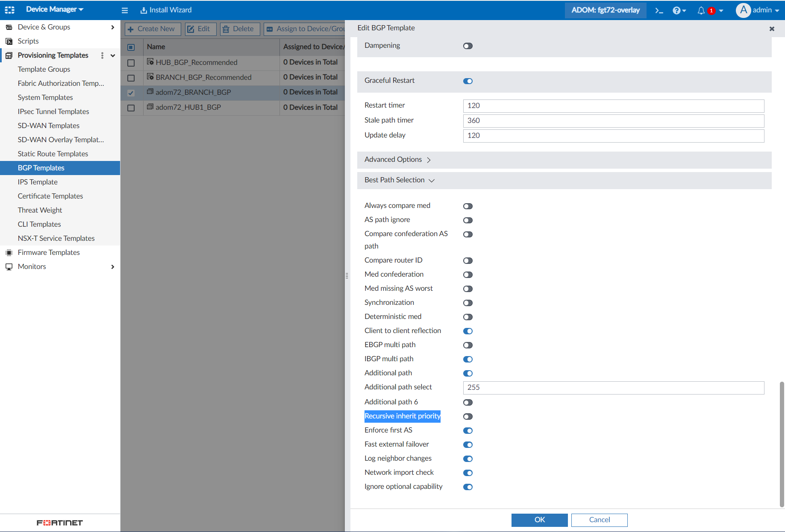Open the admin user dropdown

[x=766, y=10]
